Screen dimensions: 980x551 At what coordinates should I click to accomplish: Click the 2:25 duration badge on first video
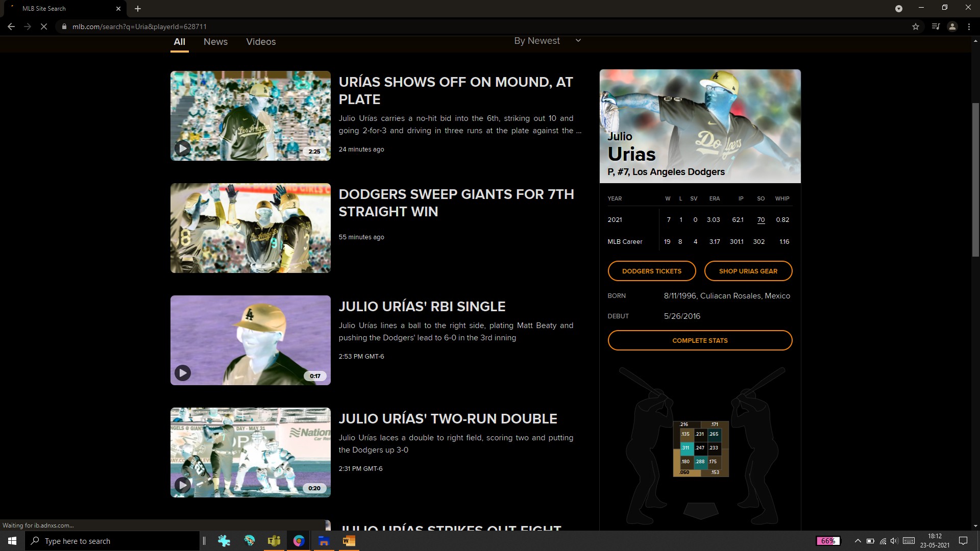[314, 152]
